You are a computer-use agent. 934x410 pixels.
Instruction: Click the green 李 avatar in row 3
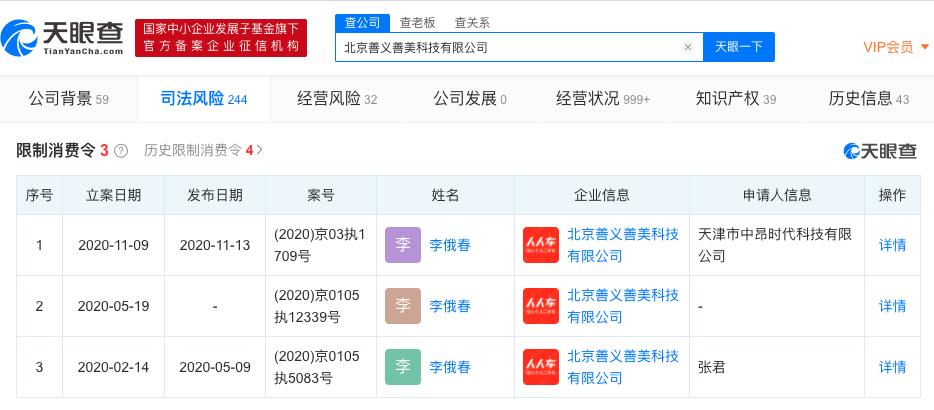[403, 367]
